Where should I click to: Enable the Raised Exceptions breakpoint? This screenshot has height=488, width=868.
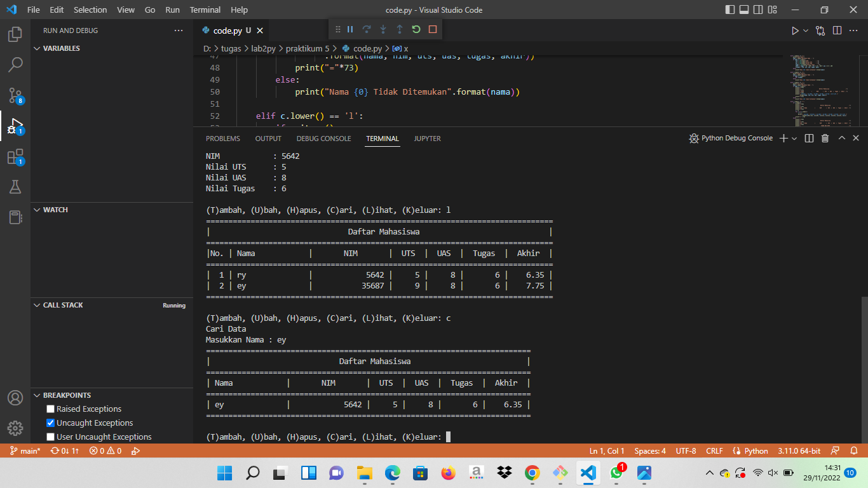tap(51, 409)
